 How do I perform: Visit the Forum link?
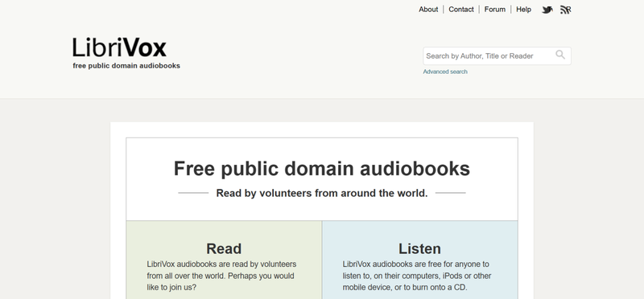click(x=495, y=9)
